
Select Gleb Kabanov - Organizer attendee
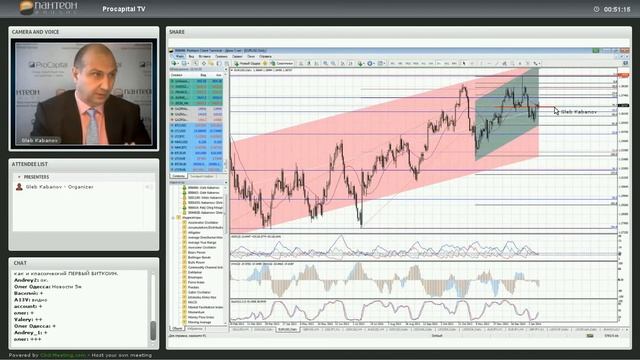click(x=60, y=187)
